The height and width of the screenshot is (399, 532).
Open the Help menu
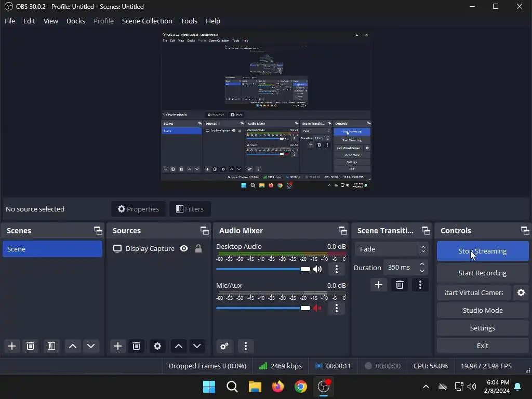point(213,21)
